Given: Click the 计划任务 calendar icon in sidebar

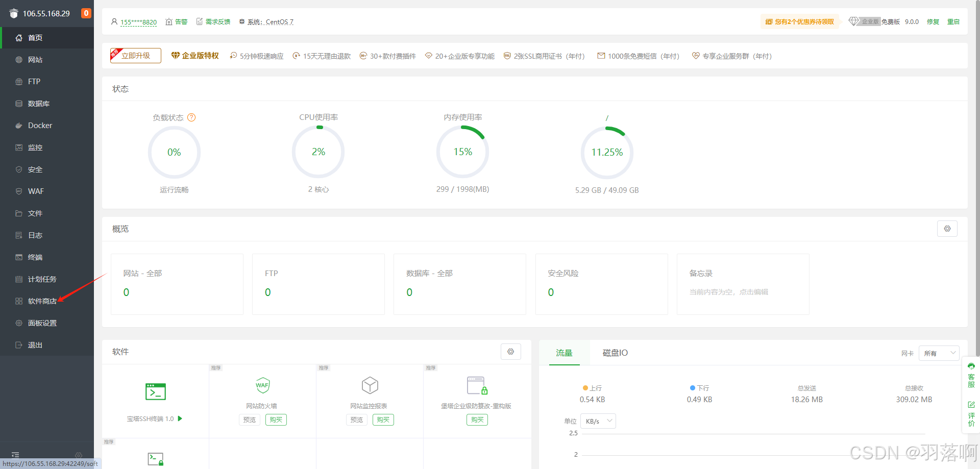Looking at the screenshot, I should [19, 279].
